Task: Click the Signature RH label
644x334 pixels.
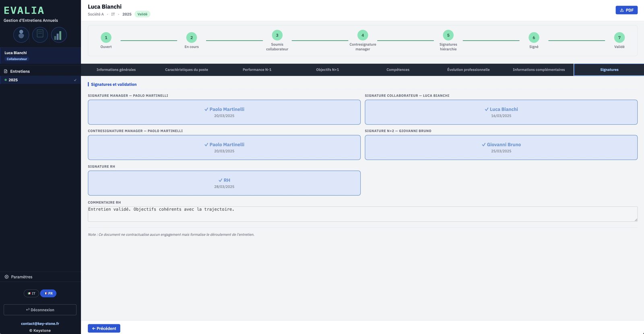Action: (101, 166)
